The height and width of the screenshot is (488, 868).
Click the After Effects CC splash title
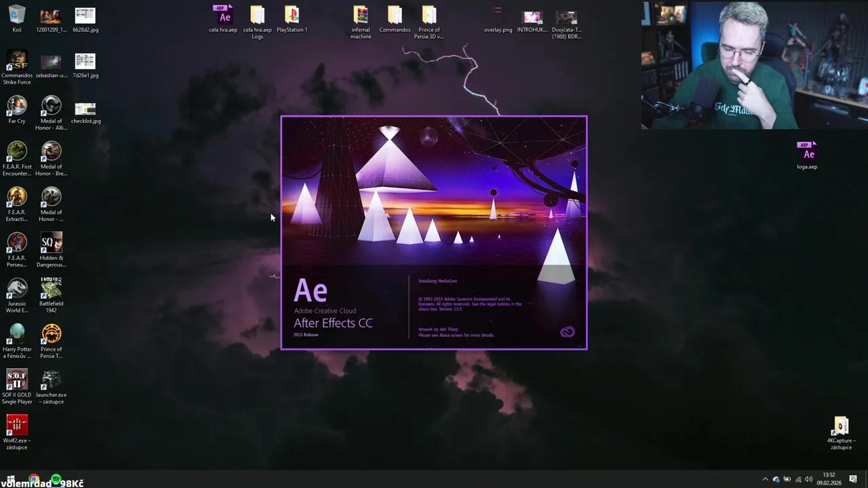(333, 323)
